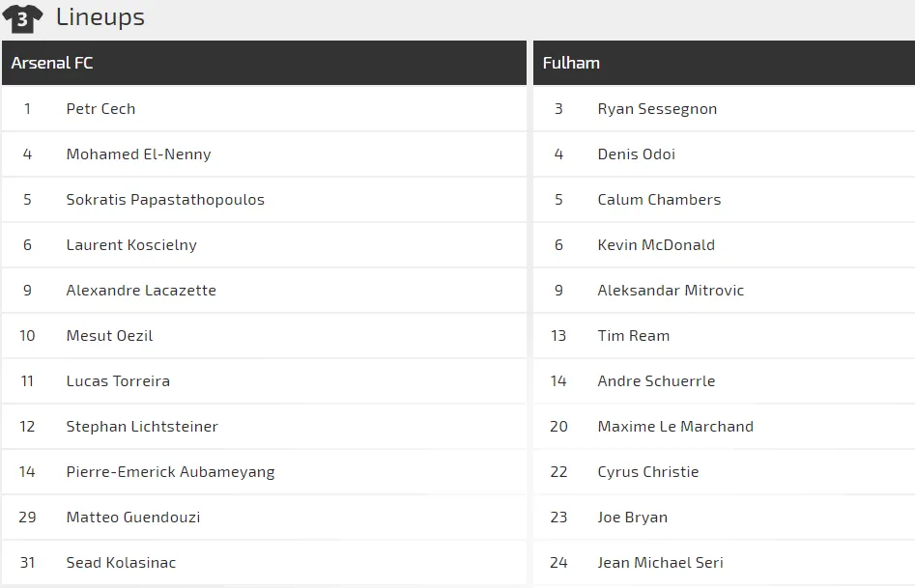Image resolution: width=915 pixels, height=588 pixels.
Task: Open Ryan Sessegnon player link
Action: pos(657,109)
